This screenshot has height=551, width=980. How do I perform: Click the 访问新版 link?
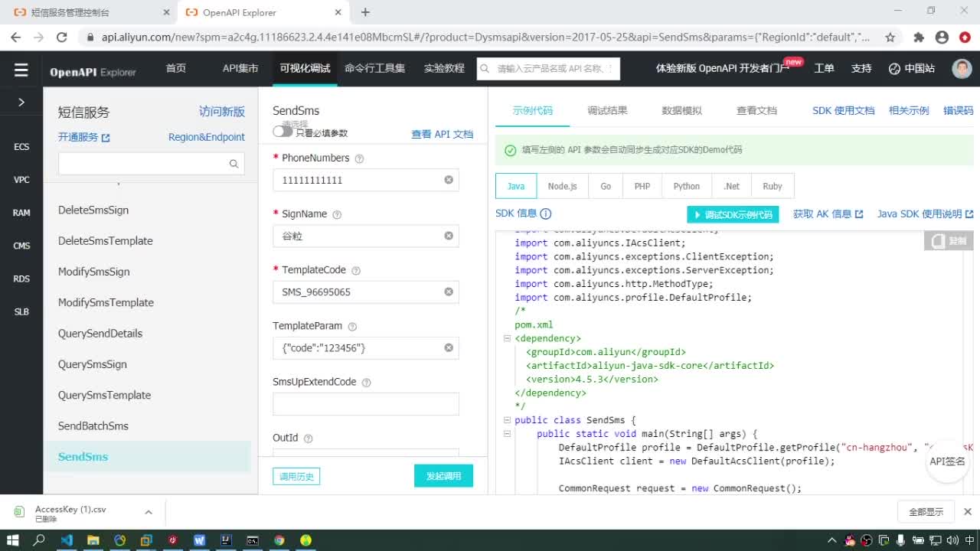click(222, 112)
